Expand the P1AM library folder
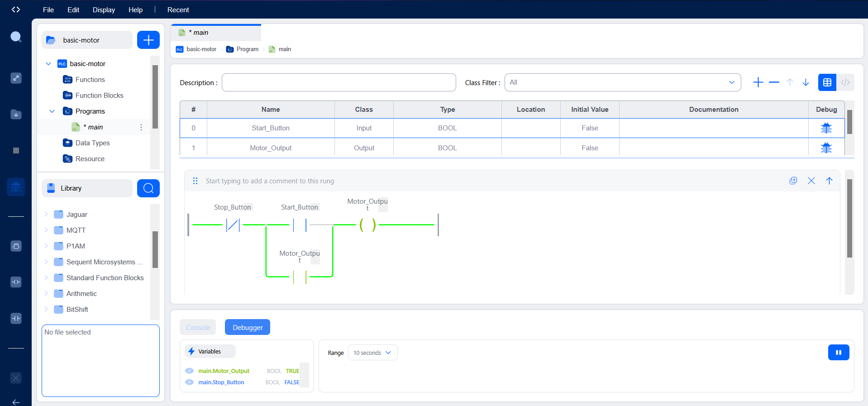The image size is (868, 406). (x=46, y=246)
